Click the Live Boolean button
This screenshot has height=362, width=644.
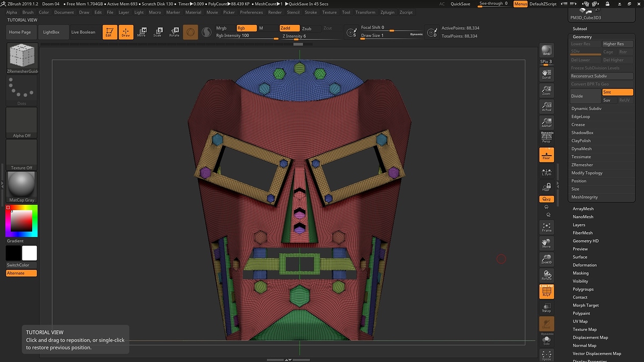point(83,32)
